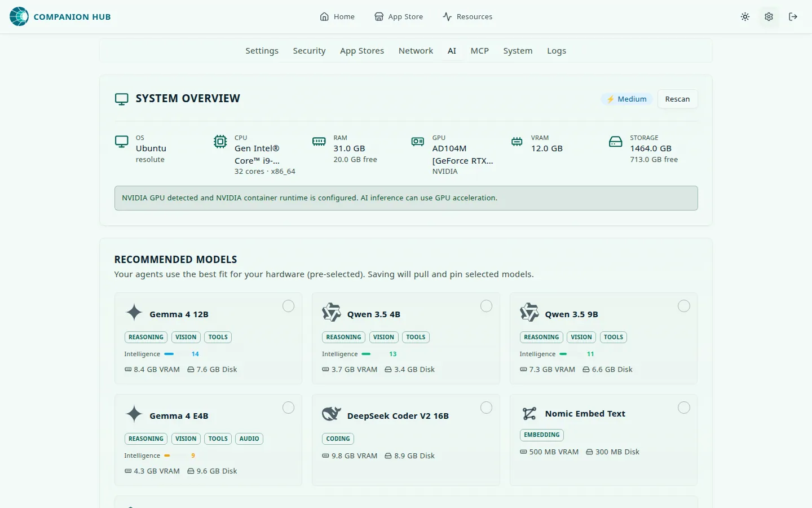Click the GPU card icon
The height and width of the screenshot is (508, 812).
tap(418, 142)
